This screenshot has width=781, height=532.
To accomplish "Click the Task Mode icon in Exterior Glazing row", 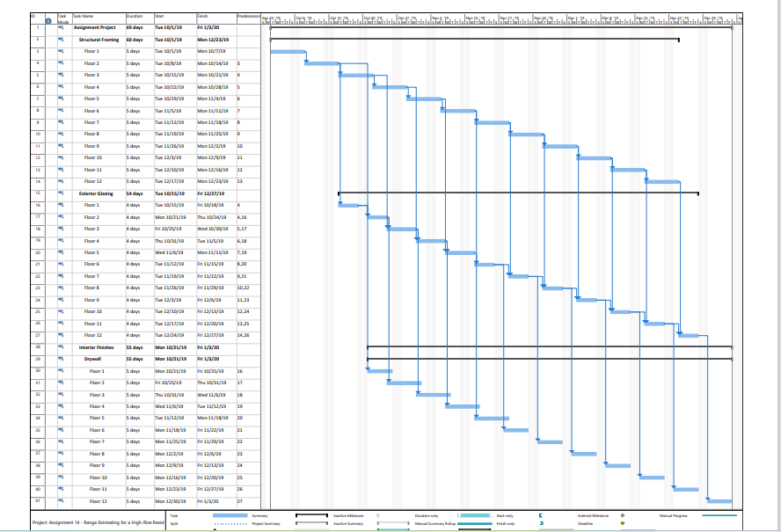I will point(62,193).
